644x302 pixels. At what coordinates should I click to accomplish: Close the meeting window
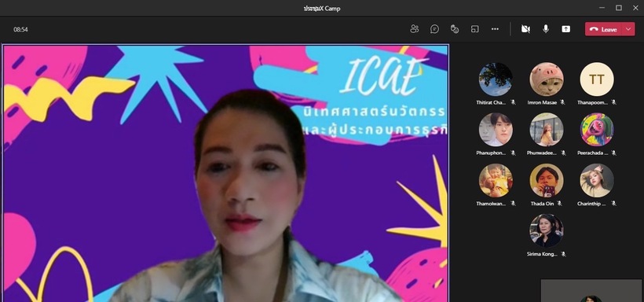click(x=635, y=7)
